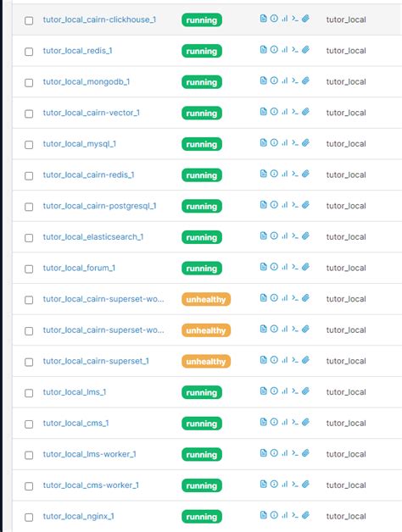Open tutor_local_lms-worker_1 container link
The height and width of the screenshot is (532, 402).
coord(89,454)
